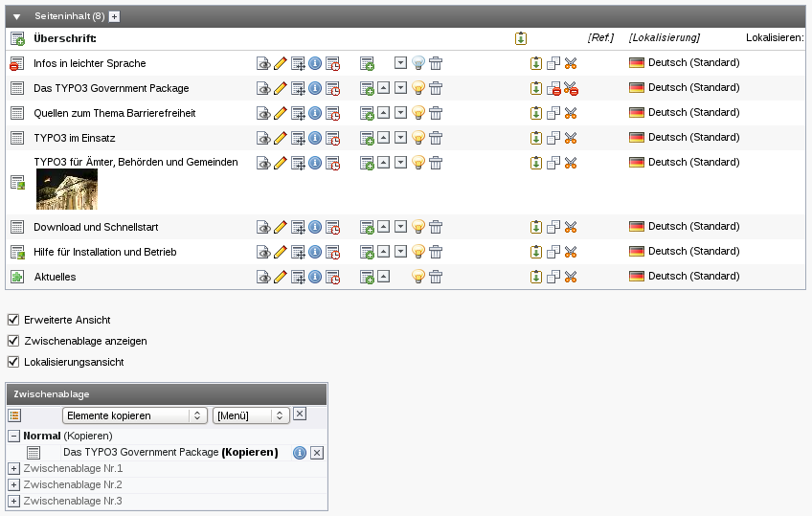This screenshot has width=812, height=516.
Task: Create new record after 'TYPO3 im Einsatz'
Action: (367, 138)
